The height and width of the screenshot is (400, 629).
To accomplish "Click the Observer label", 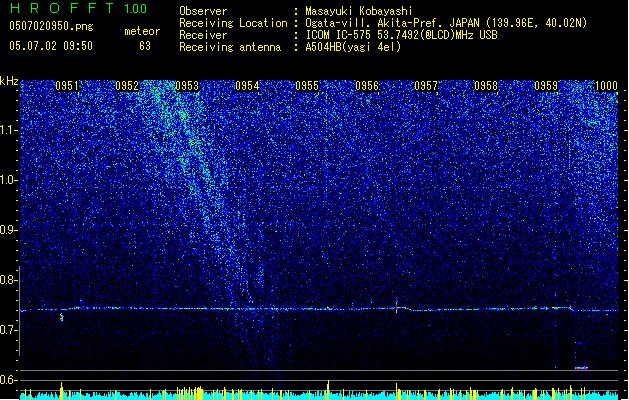I will coord(203,11).
